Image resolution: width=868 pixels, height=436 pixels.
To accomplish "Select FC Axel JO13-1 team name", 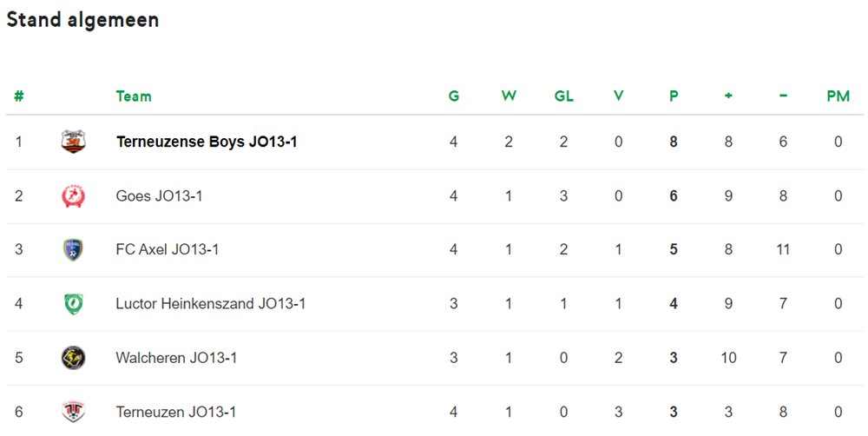I will (168, 249).
